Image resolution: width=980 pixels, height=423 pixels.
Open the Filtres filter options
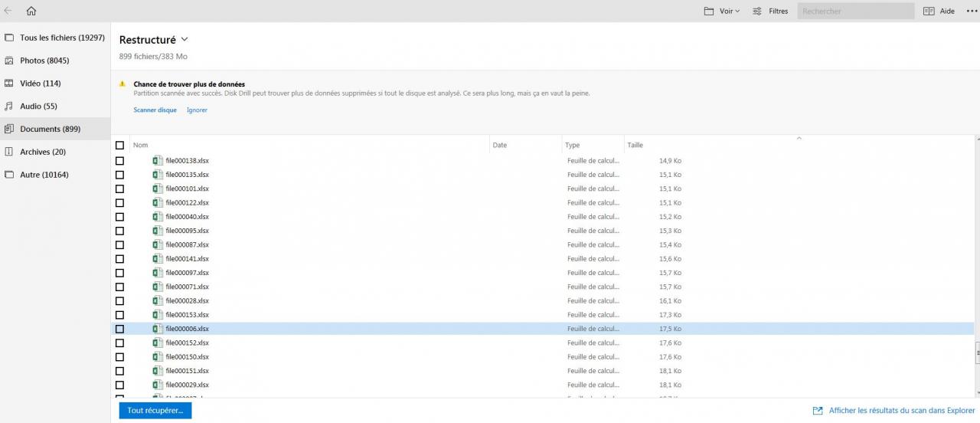770,11
